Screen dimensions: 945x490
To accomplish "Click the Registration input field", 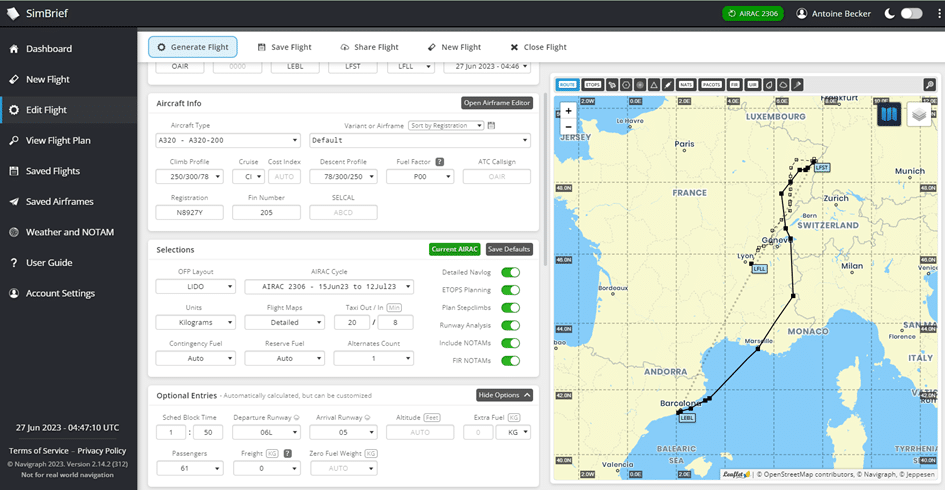I will (189, 213).
